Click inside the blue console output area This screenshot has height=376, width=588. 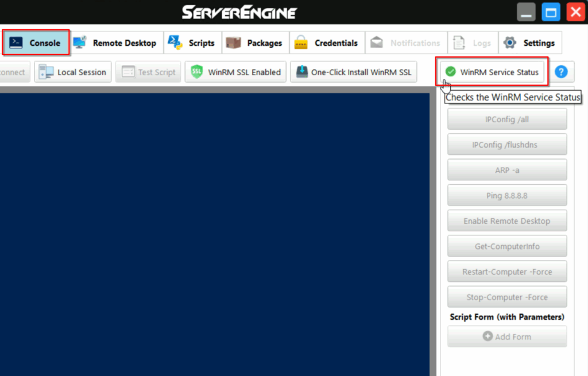pyautogui.click(x=215, y=234)
